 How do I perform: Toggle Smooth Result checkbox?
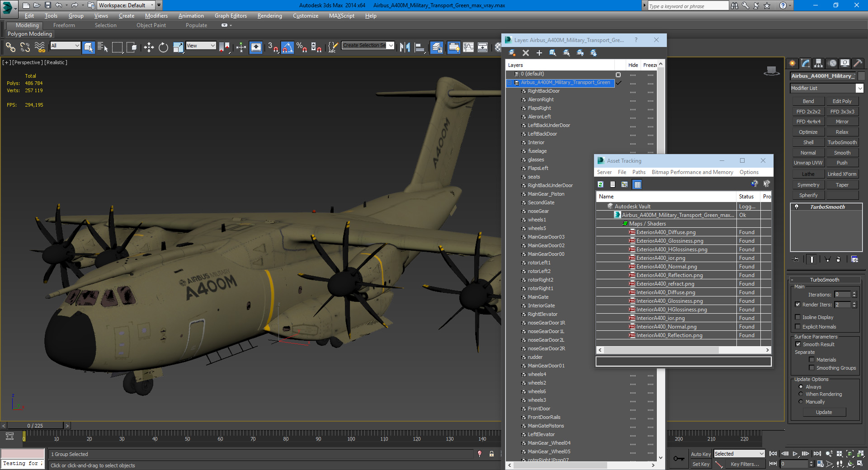798,344
